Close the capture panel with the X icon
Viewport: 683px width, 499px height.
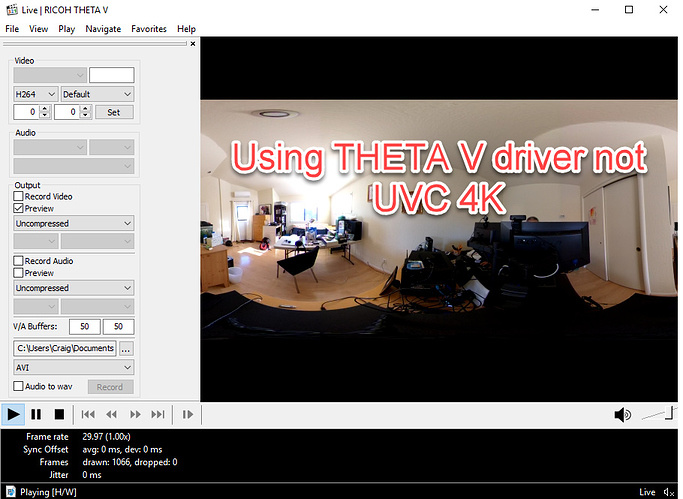[193, 44]
